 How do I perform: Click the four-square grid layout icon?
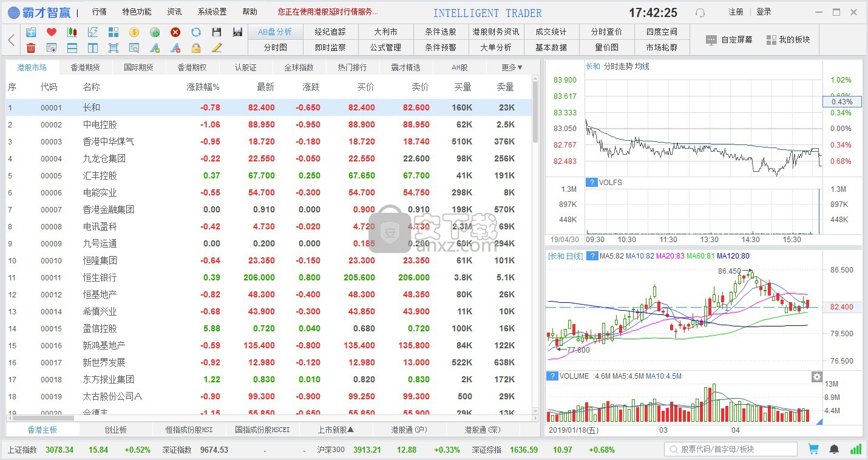(114, 32)
